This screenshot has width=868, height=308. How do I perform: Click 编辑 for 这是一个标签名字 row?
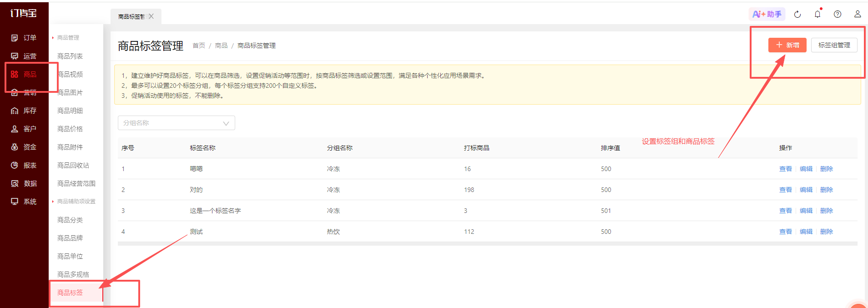pyautogui.click(x=806, y=211)
